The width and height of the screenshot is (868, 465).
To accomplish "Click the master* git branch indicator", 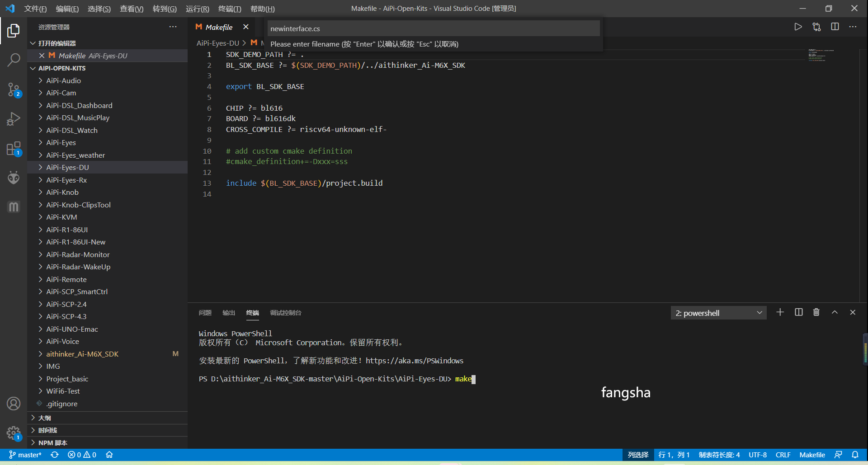I will [x=25, y=455].
